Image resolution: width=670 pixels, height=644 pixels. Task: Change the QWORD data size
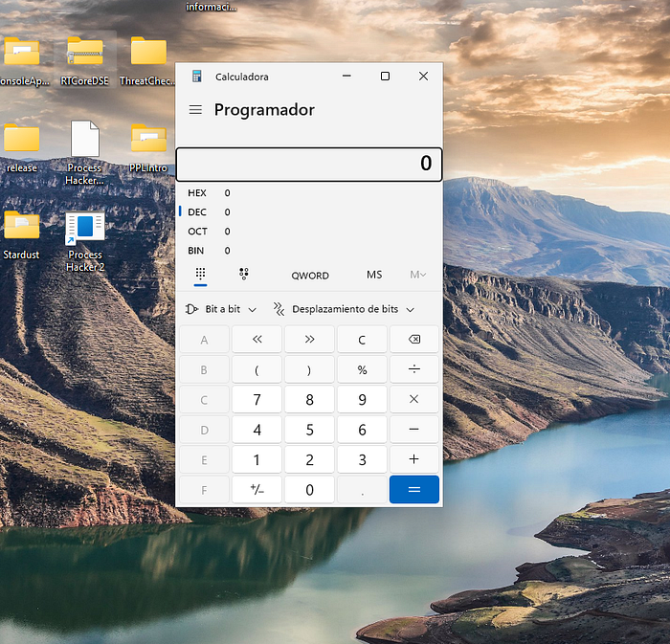tap(310, 276)
